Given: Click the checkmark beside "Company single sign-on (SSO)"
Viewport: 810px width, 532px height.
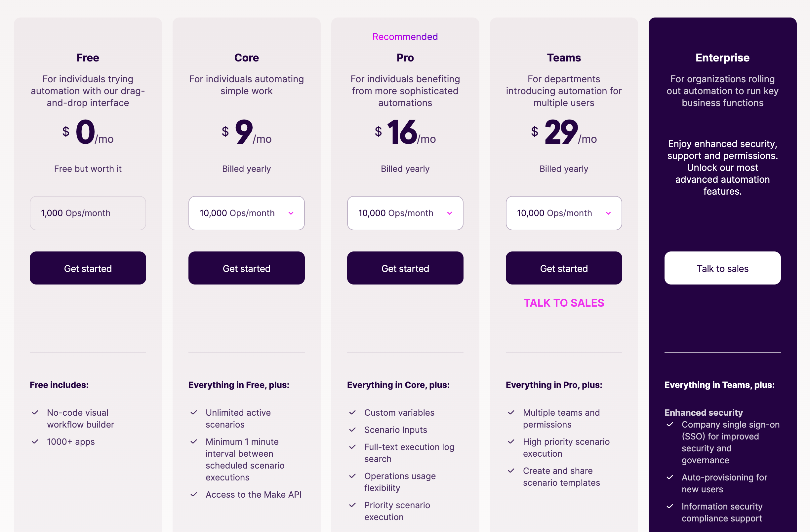Looking at the screenshot, I should [670, 425].
